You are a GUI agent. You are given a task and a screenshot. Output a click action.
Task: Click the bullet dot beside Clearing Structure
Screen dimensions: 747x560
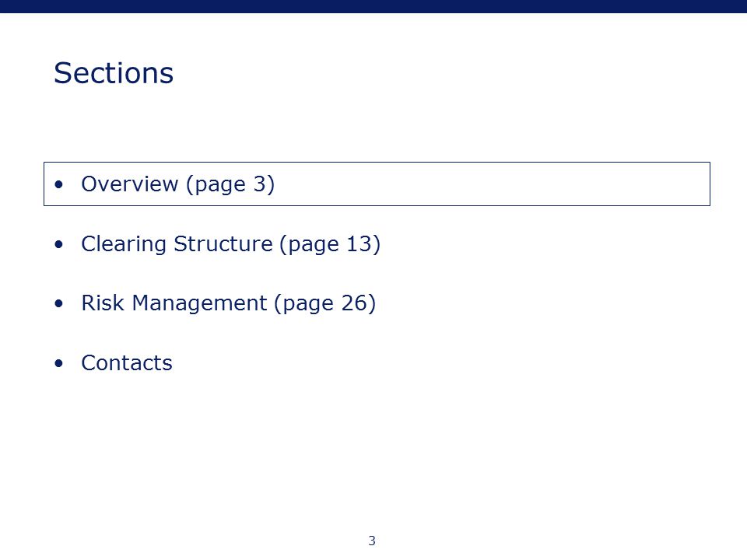pos(58,245)
